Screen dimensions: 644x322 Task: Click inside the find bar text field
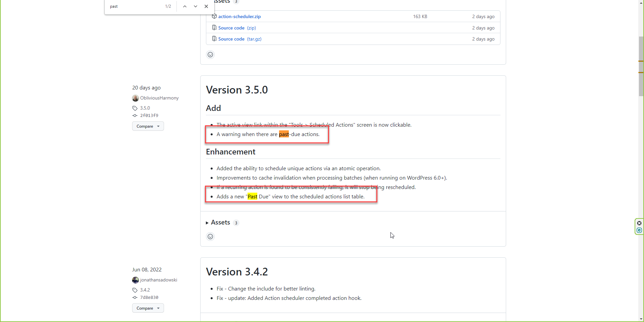pyautogui.click(x=134, y=6)
